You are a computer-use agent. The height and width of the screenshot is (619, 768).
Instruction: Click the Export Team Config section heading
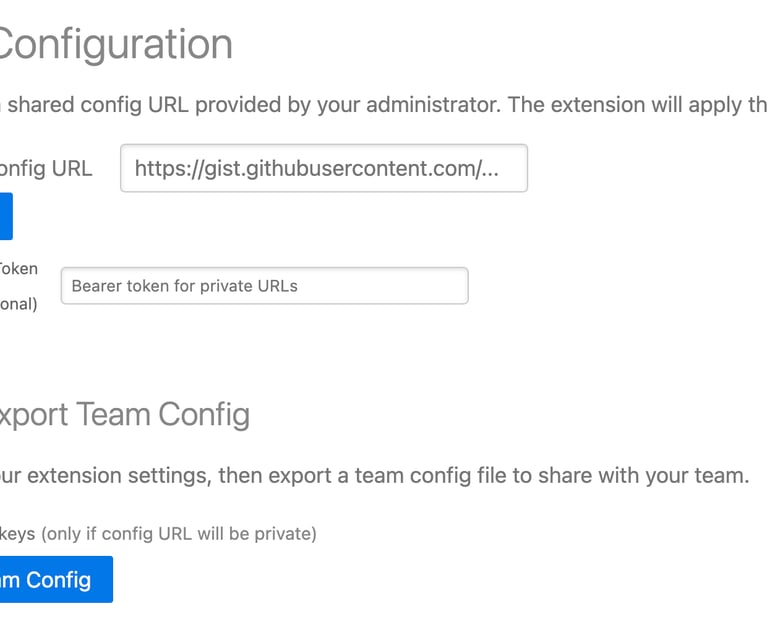pyautogui.click(x=123, y=414)
